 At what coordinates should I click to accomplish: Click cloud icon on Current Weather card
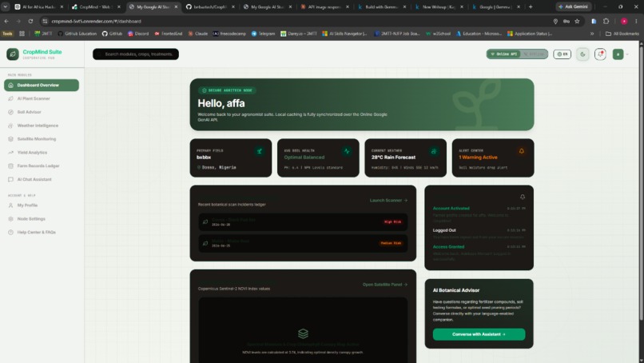[x=434, y=151]
